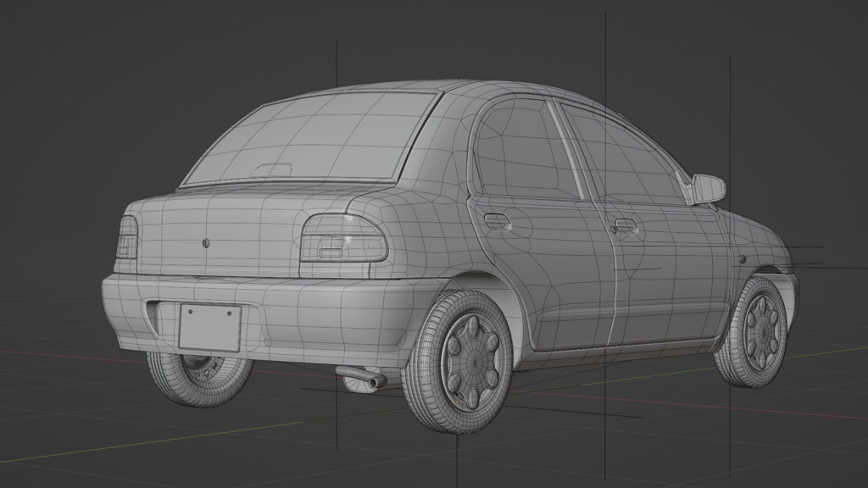Viewport: 868px width, 488px height.
Task: Select the front right wheel hubcap
Action: tap(763, 334)
